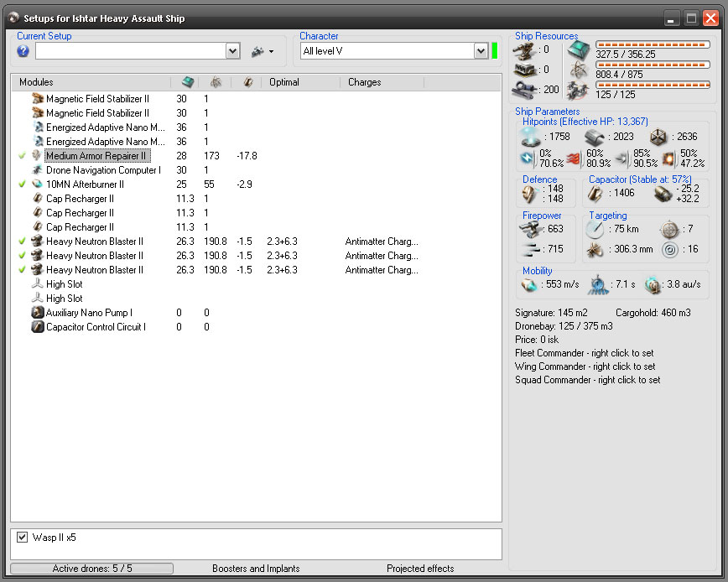This screenshot has width=728, height=582.
Task: Click the Auxiliary Nano Pump I rig icon
Action: [x=37, y=312]
